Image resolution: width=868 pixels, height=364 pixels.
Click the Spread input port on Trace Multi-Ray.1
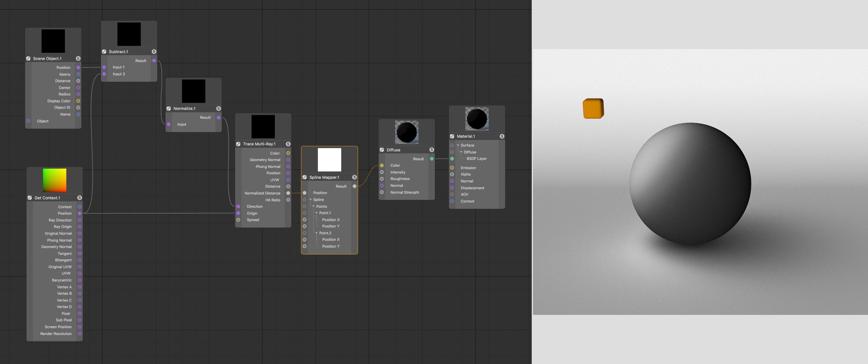pos(238,220)
